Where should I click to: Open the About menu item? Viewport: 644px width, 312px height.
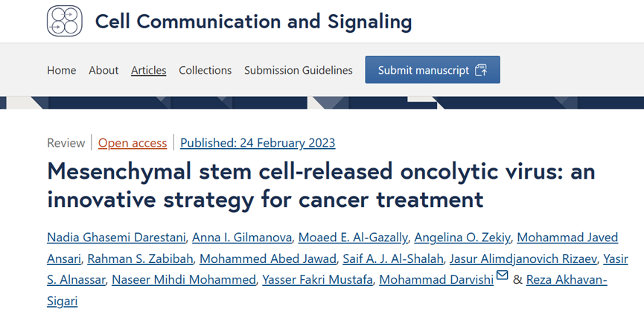point(103,70)
